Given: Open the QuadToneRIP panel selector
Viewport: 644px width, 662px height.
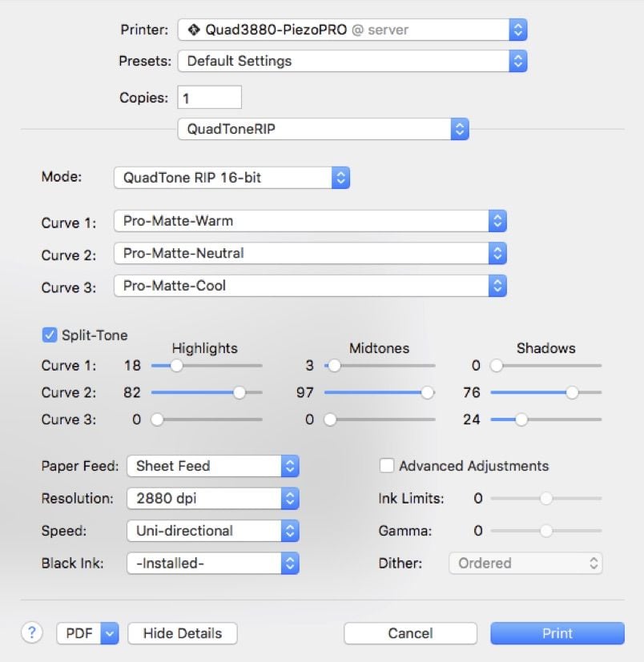Looking at the screenshot, I should pyautogui.click(x=322, y=128).
